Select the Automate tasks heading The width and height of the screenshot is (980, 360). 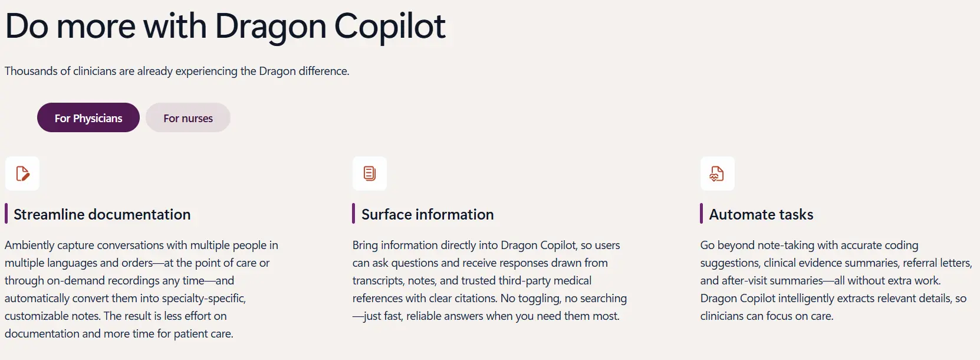[761, 214]
